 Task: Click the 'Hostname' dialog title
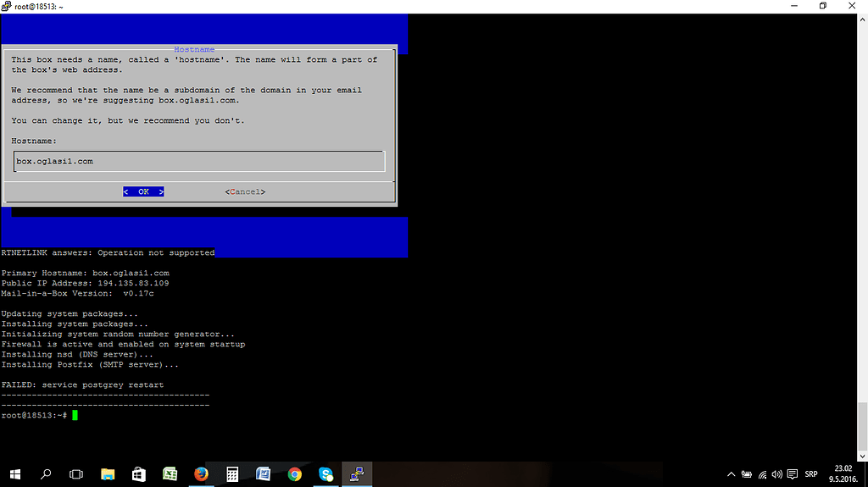tap(194, 49)
